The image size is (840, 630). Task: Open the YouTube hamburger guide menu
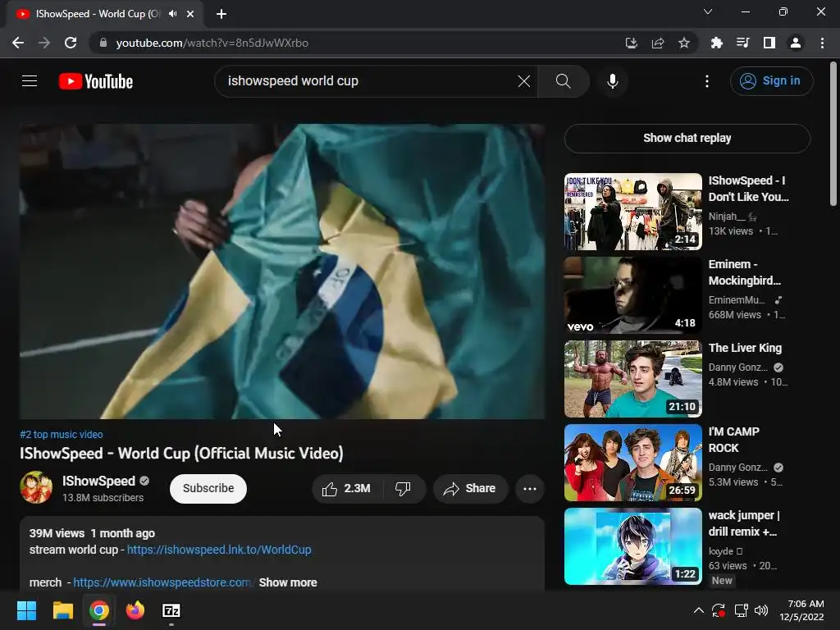coord(30,81)
